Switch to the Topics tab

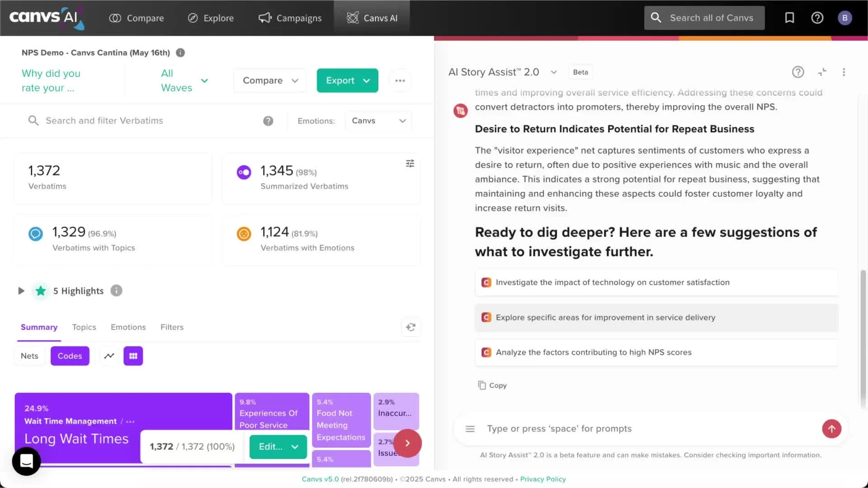(x=84, y=327)
